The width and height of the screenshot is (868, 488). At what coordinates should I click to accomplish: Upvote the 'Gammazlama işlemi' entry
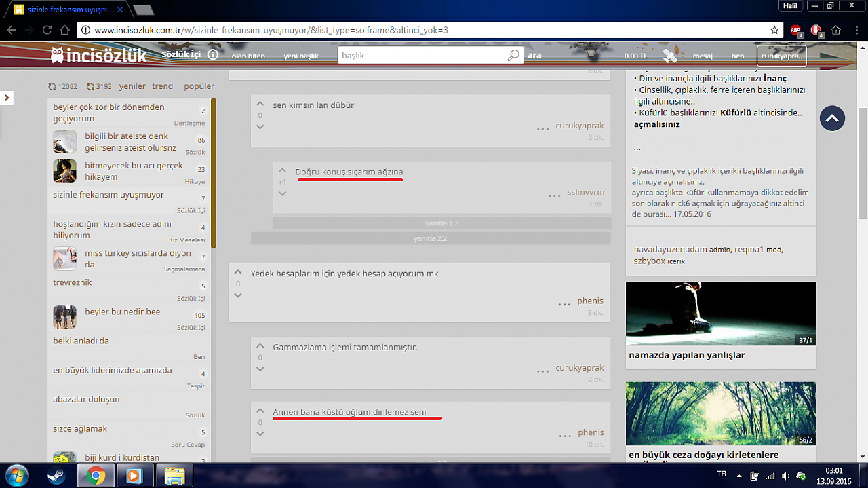(x=260, y=346)
